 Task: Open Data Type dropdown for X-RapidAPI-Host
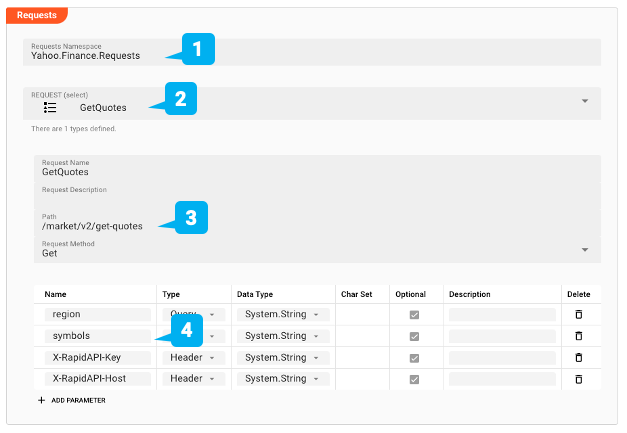pos(316,379)
